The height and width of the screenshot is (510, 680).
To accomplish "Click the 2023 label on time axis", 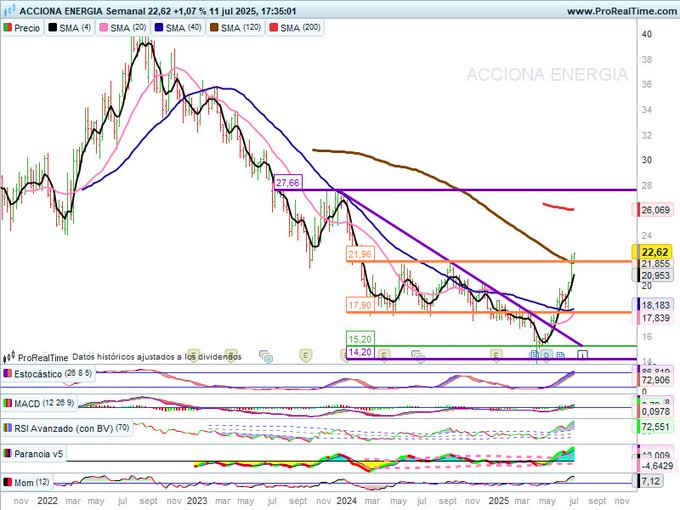I will pos(197,501).
